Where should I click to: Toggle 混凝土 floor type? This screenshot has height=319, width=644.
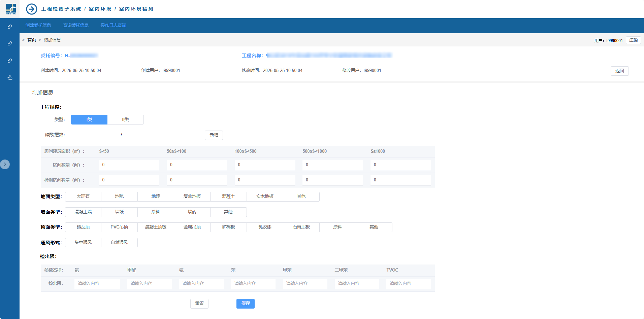tap(229, 197)
